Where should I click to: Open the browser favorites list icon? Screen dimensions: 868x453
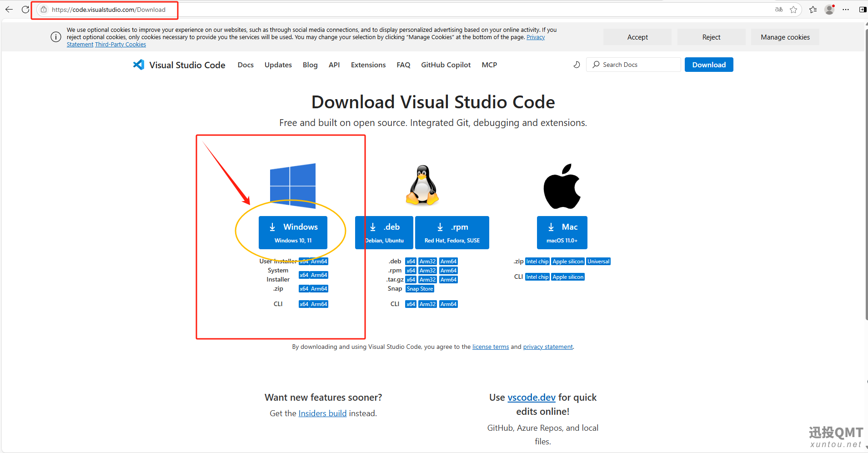[813, 10]
